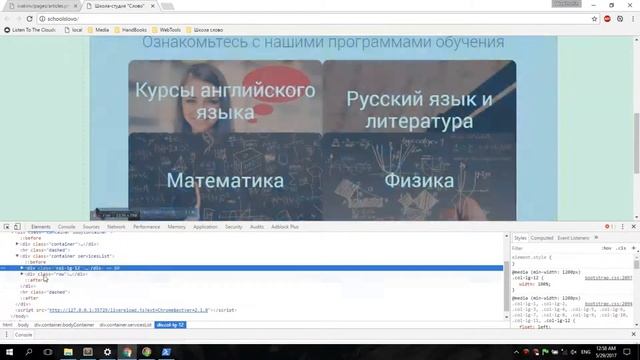Open the WebTools bookmarks folder

pyautogui.click(x=167, y=30)
